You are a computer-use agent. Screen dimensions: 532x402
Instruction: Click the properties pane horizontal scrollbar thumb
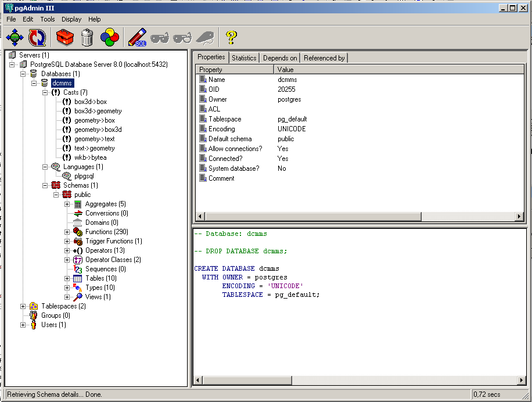[313, 217]
